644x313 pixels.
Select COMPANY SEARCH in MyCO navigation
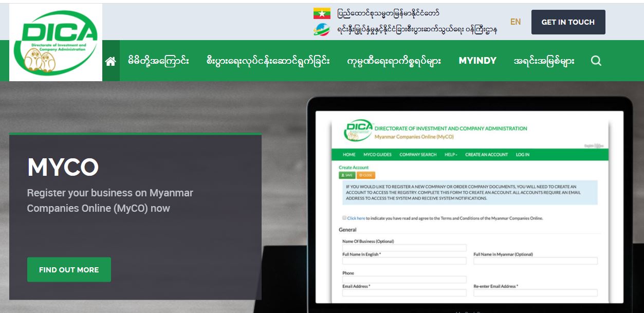[x=418, y=155]
